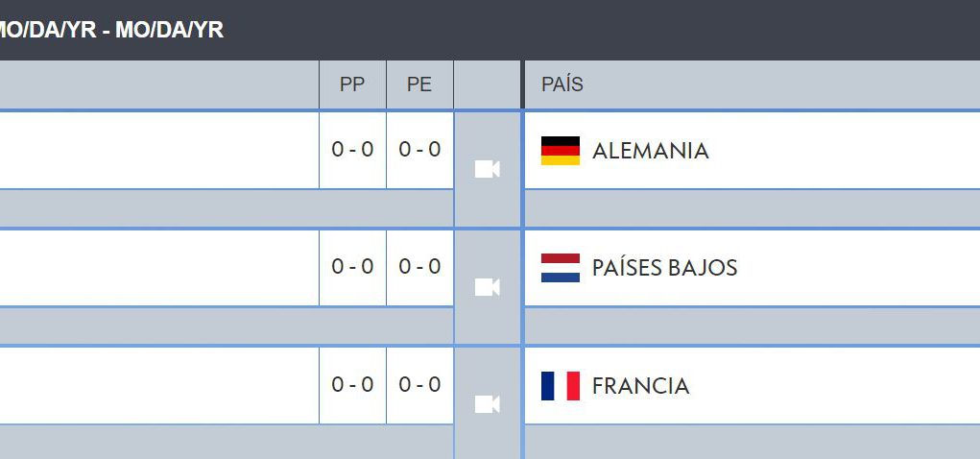Click the video camera icon for Francia
980x459 pixels.
click(488, 404)
